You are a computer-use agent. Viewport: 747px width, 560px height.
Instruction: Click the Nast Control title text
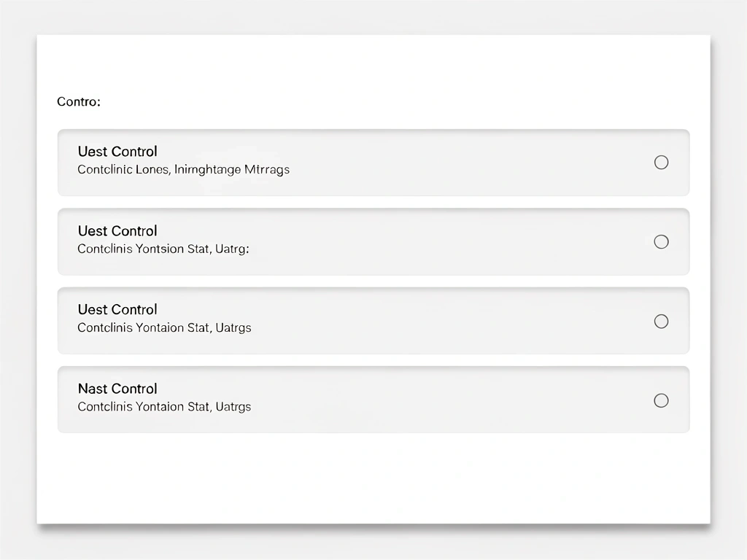coord(117,389)
